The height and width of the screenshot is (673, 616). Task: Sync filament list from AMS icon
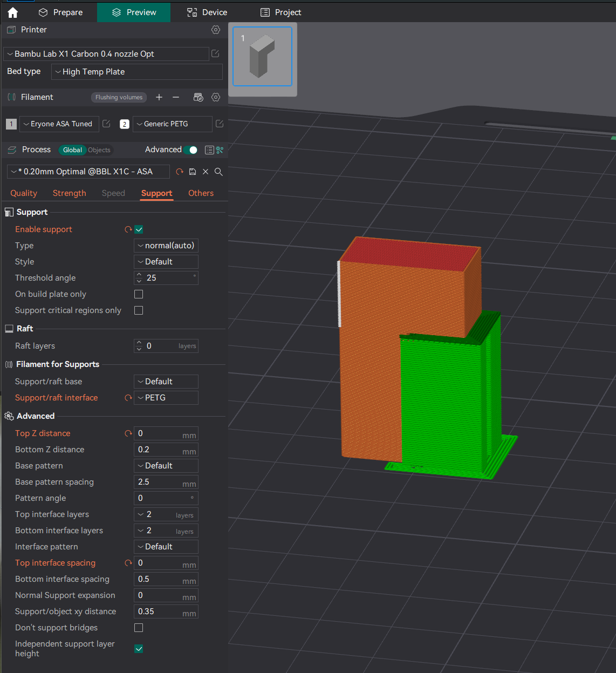coord(198,97)
